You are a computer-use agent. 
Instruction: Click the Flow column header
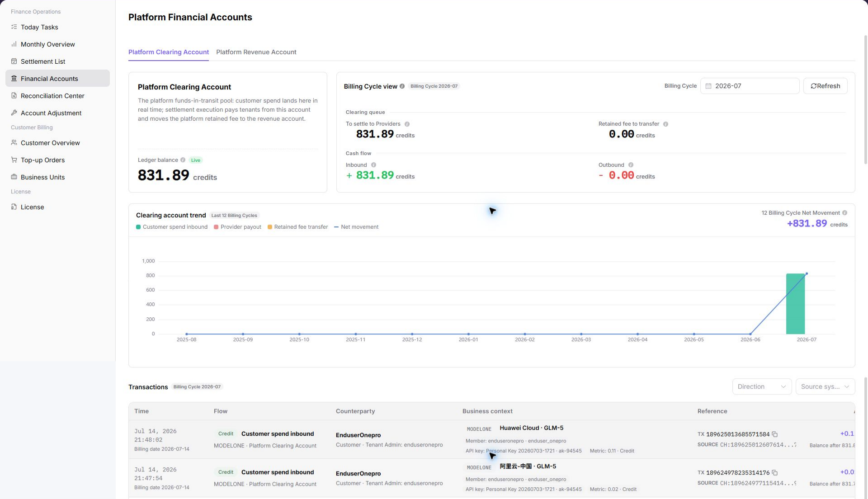tap(221, 411)
